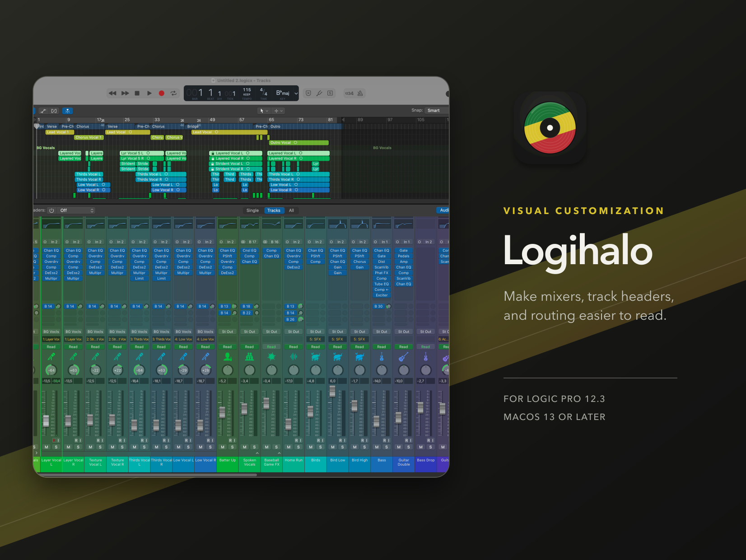Mute the Bird Low channel
The image size is (746, 560).
[333, 447]
